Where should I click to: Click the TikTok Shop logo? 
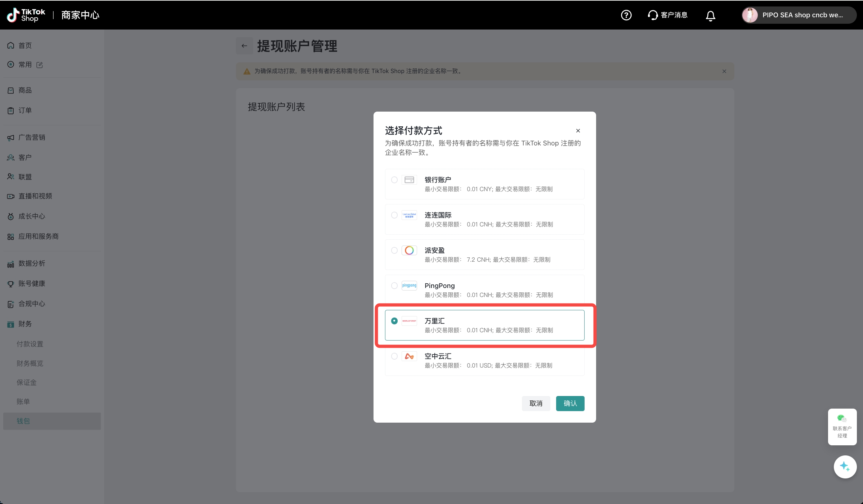[26, 15]
